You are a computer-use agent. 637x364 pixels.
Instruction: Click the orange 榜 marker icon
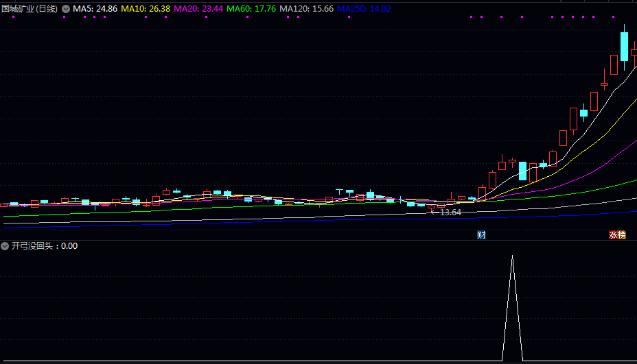(621, 235)
